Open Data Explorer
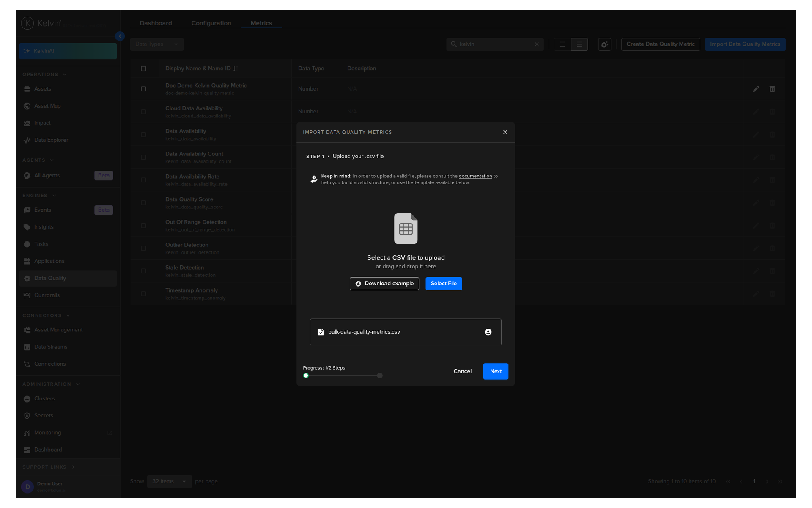The height and width of the screenshot is (508, 812). [68, 140]
